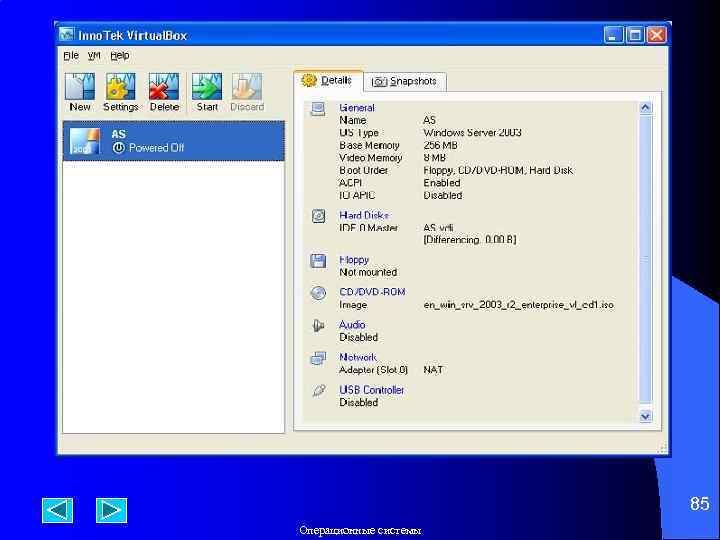Viewport: 720px width, 540px height.
Task: Click the General section computer icon
Action: click(318, 109)
